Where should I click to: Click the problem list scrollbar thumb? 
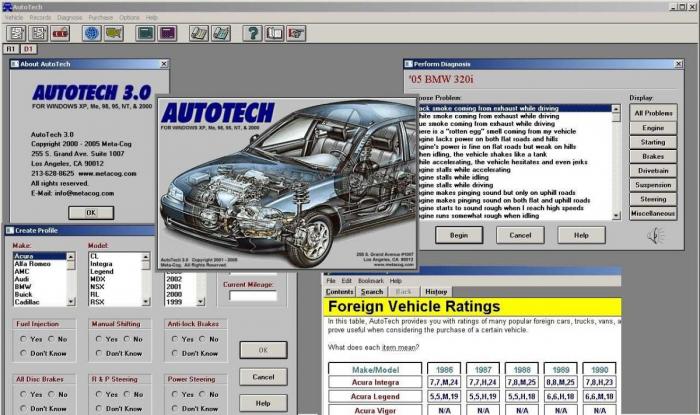coord(616,117)
